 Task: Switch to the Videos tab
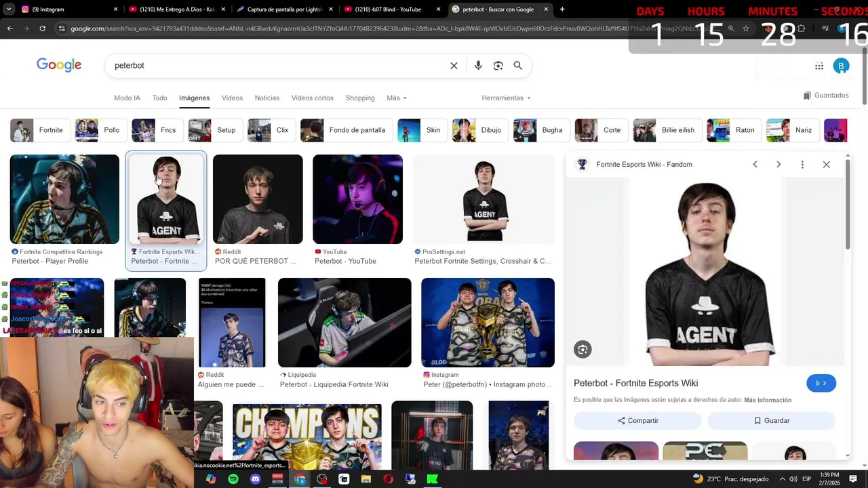[232, 98]
